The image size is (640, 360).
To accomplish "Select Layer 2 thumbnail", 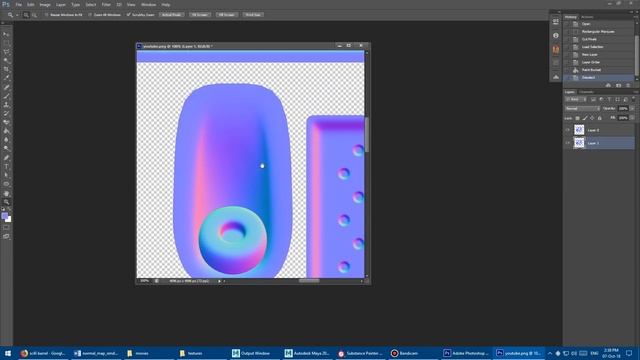I will [579, 130].
